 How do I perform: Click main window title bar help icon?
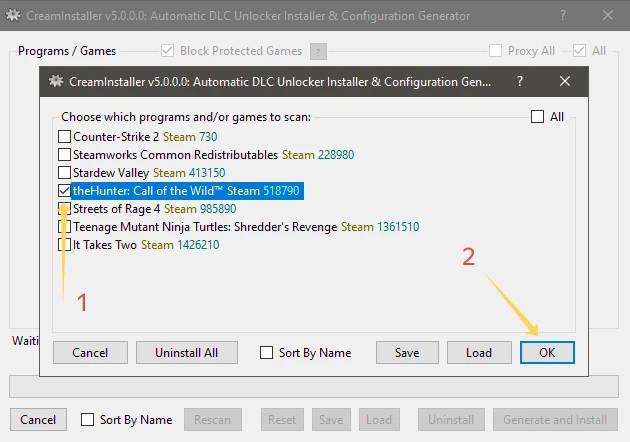[563, 15]
